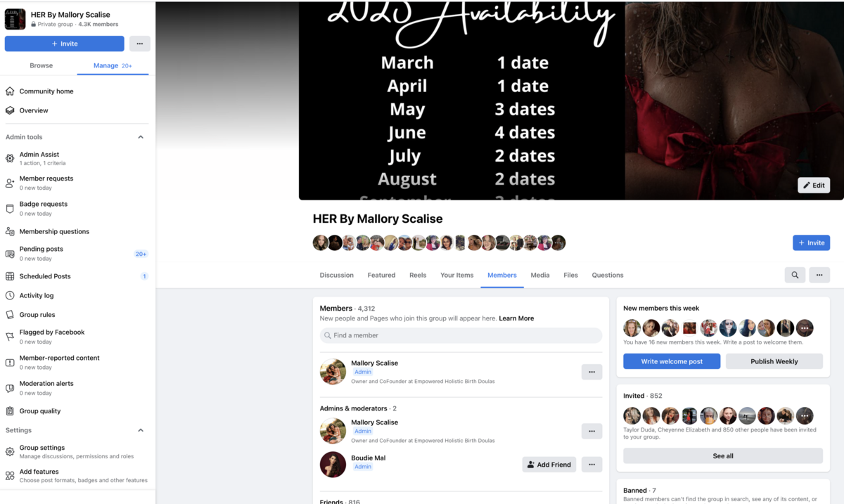
Task: Open three-dot menu beside tab search button
Action: 819,275
